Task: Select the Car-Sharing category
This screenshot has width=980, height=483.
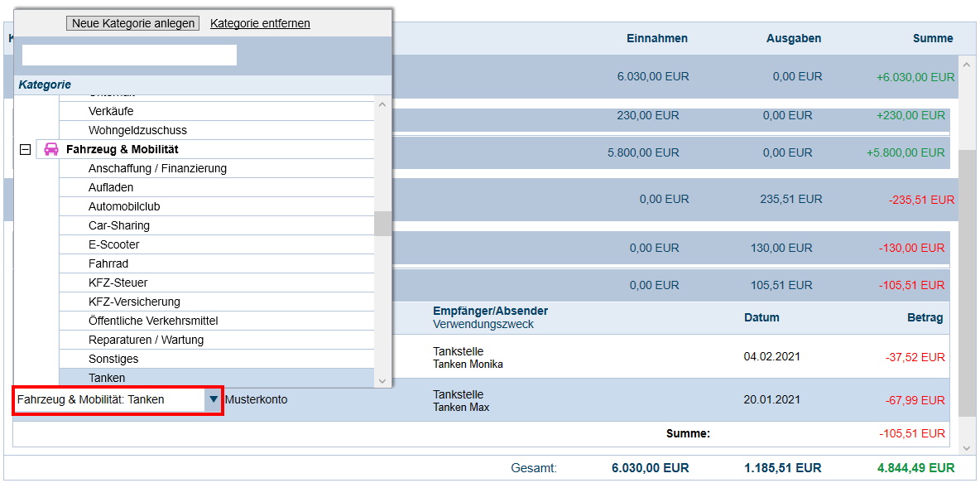Action: click(217, 225)
